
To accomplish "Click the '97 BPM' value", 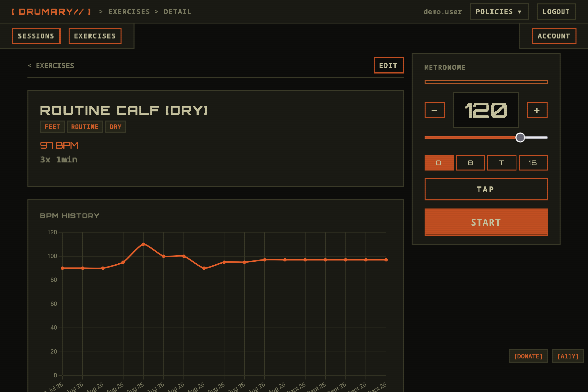I will tap(59, 146).
